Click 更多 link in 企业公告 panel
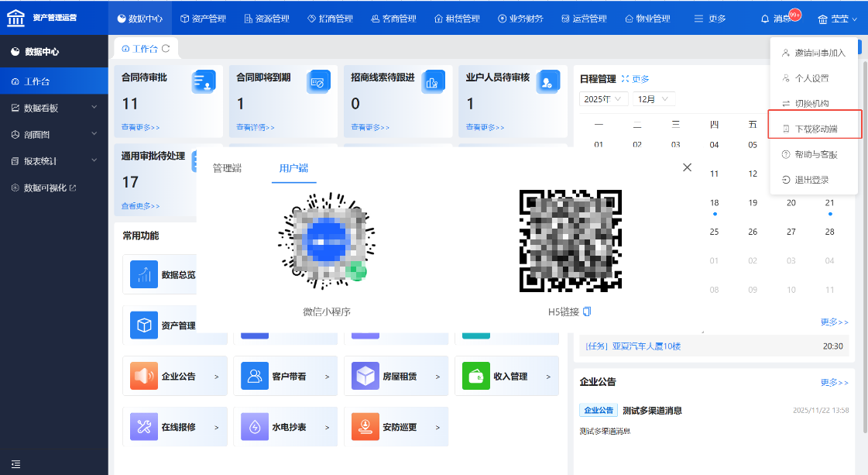Screen dimensions: 868x475 [x=834, y=382]
